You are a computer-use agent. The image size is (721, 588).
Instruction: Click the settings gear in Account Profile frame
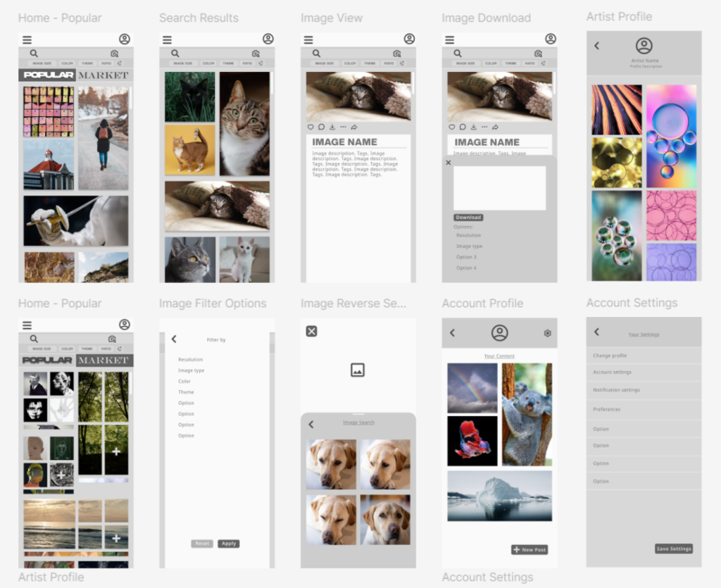tap(547, 333)
